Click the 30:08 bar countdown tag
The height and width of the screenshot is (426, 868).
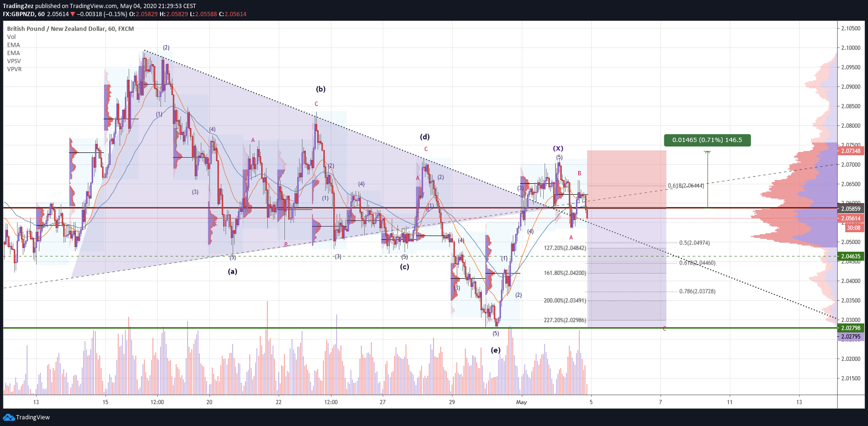point(853,228)
